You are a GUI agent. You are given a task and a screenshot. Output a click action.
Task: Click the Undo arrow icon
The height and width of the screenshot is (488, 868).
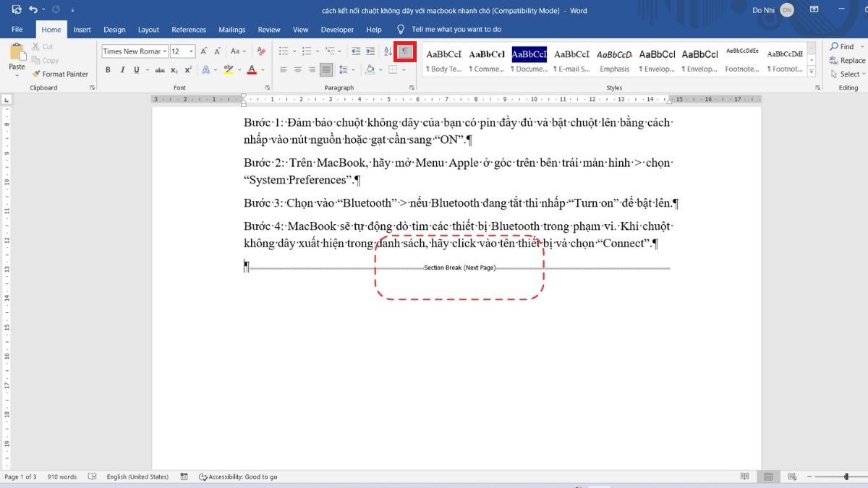pos(33,10)
